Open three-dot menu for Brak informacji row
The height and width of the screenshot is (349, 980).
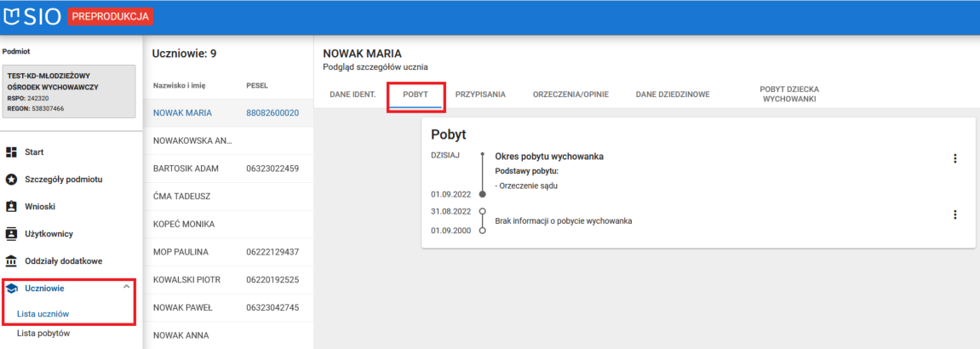click(x=954, y=215)
